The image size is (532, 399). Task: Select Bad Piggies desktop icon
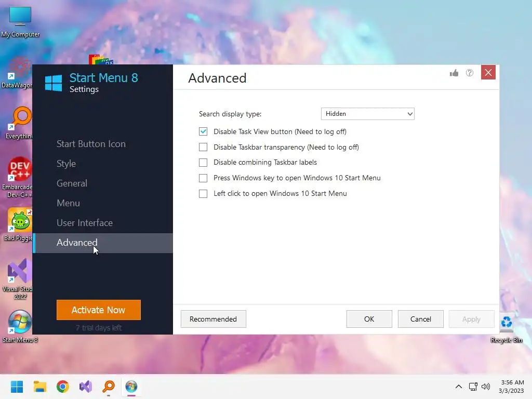18,224
